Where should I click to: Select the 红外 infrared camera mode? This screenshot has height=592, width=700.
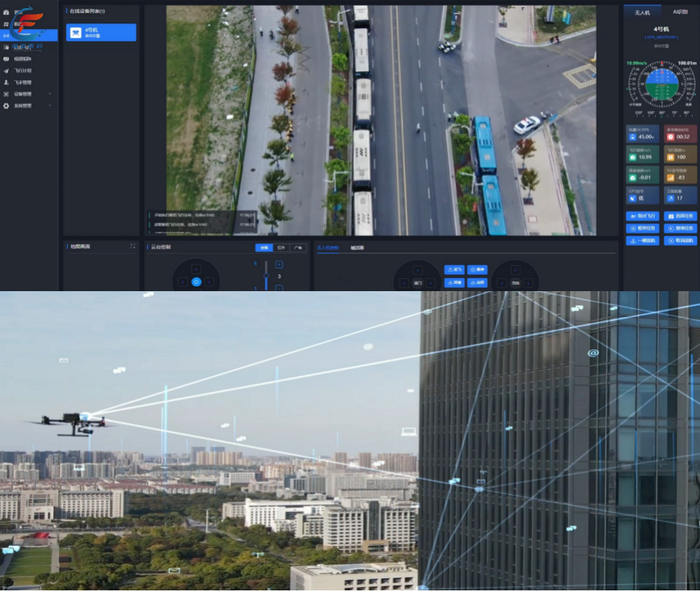[280, 247]
